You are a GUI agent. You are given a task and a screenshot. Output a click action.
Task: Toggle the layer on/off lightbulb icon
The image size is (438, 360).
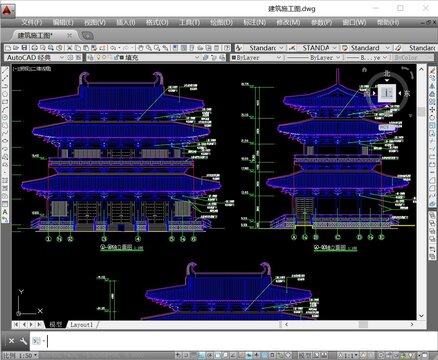[98, 57]
